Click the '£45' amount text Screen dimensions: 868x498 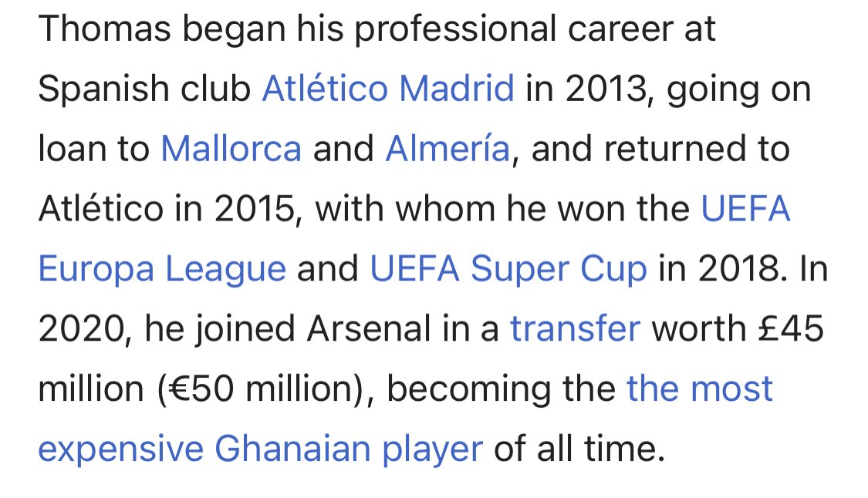point(791,328)
